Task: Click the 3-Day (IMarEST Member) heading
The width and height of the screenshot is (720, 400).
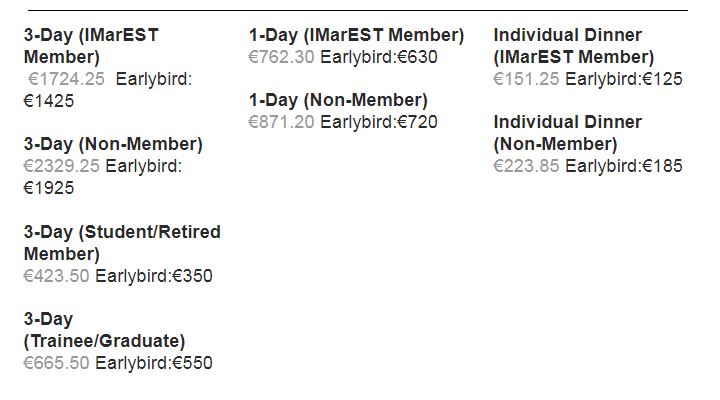Action: tap(91, 46)
